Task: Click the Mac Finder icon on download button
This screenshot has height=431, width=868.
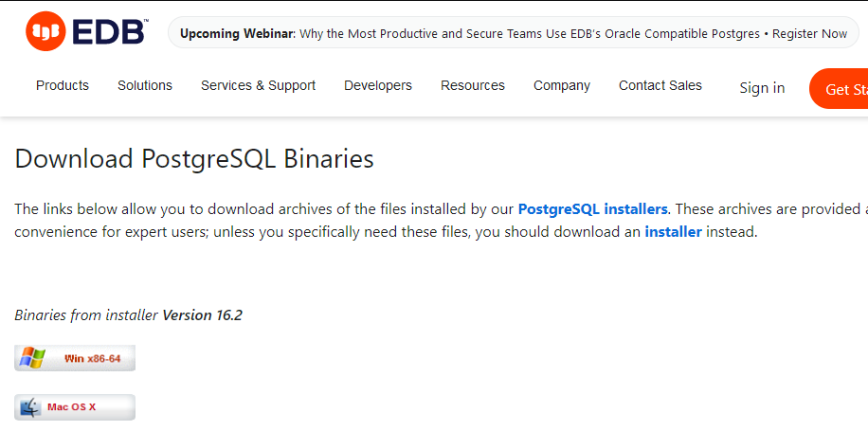Action: [x=30, y=407]
